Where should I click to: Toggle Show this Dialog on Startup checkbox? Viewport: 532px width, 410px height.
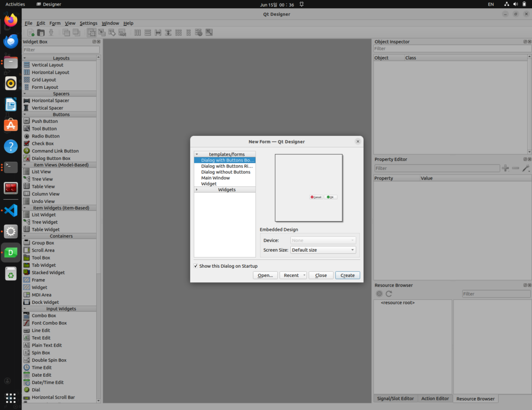tap(196, 266)
